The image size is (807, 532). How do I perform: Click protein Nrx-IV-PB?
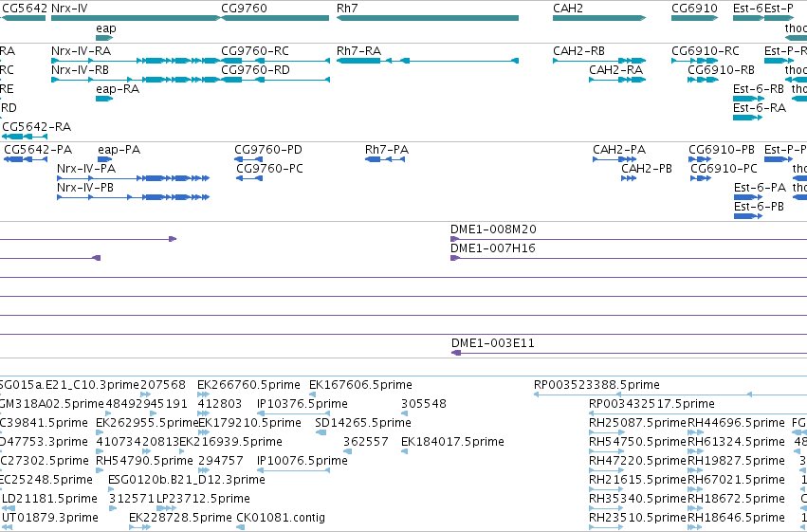(134, 197)
